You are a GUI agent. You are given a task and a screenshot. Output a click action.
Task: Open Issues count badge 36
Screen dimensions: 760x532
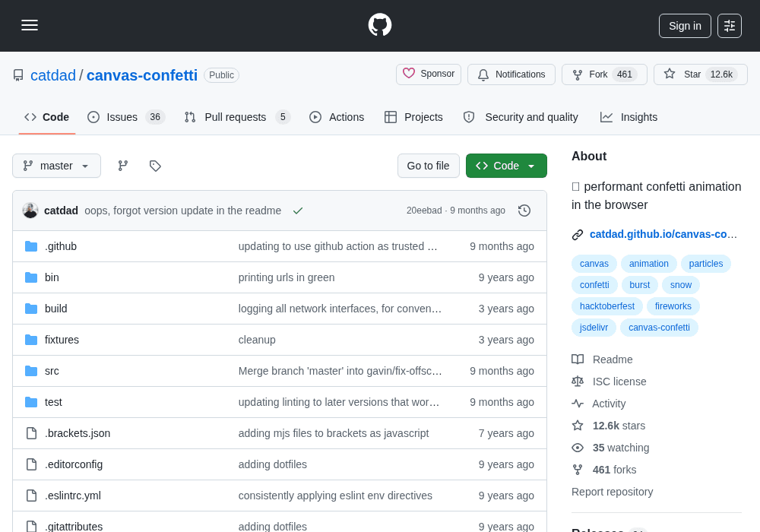(155, 117)
